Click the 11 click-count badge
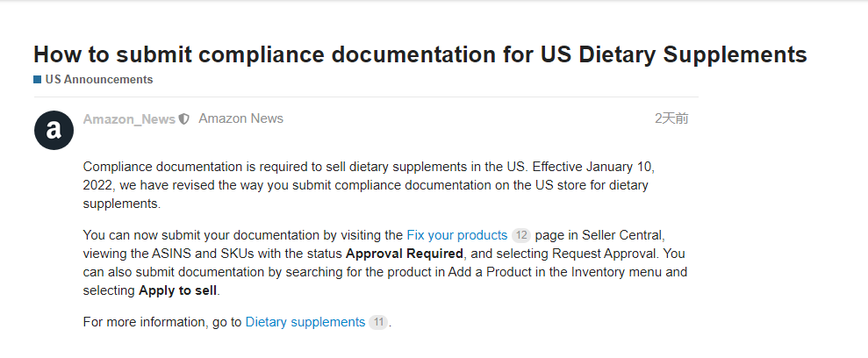This screenshot has width=868, height=358. click(378, 322)
